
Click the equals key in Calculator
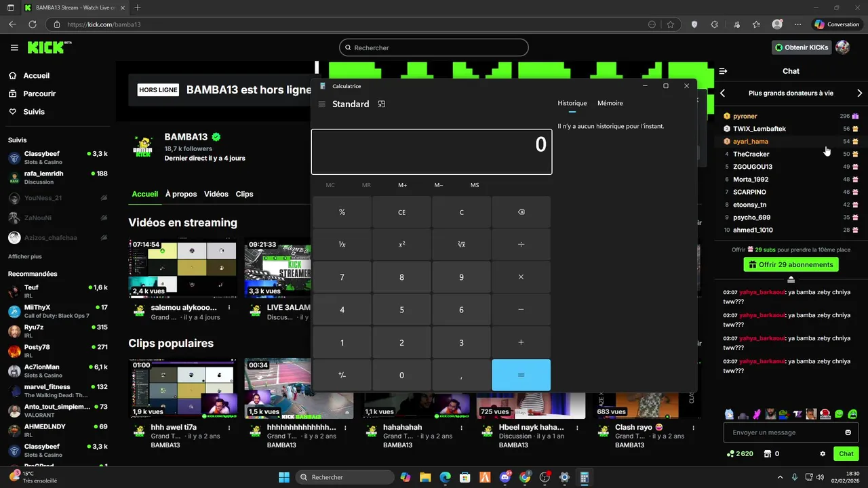point(521,375)
